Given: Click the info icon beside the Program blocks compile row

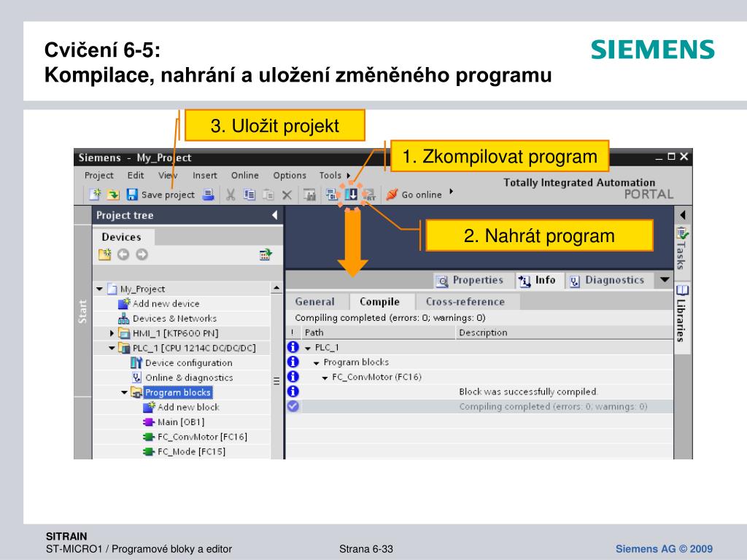Looking at the screenshot, I should 293,362.
